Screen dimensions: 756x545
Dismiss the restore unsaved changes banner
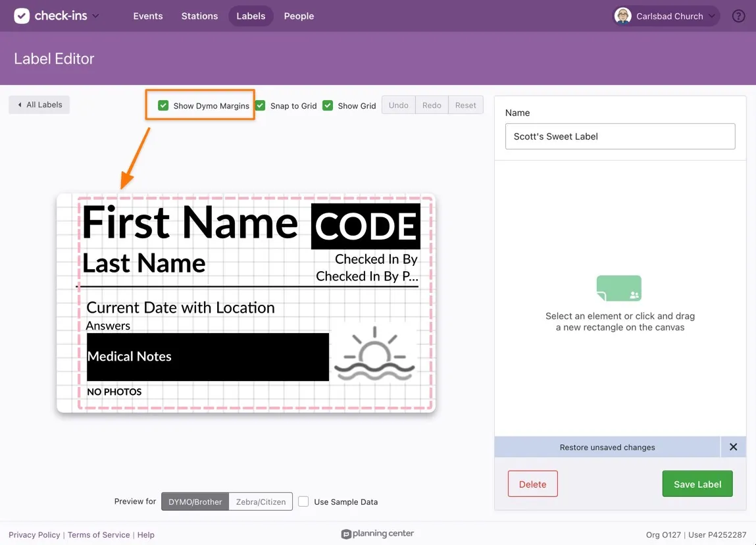point(733,447)
